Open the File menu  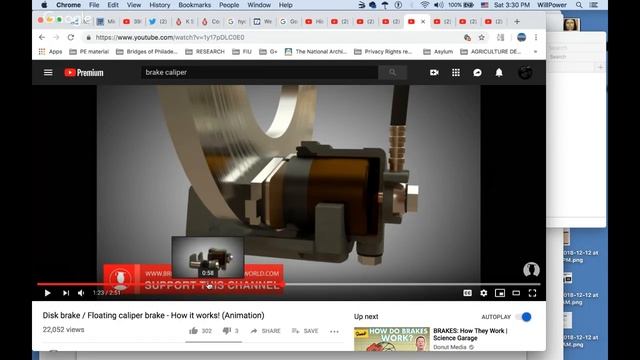[x=94, y=5]
